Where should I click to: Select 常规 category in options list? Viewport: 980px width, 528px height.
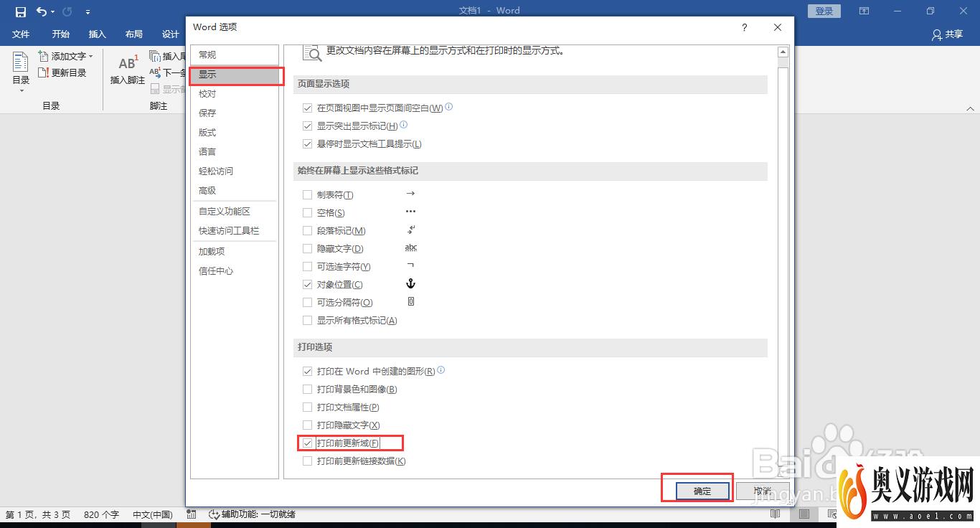(x=234, y=55)
